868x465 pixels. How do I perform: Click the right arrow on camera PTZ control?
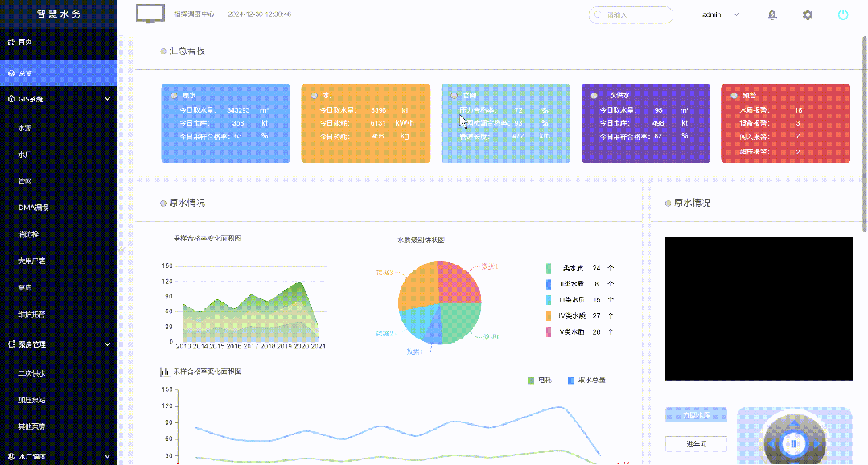click(x=815, y=444)
